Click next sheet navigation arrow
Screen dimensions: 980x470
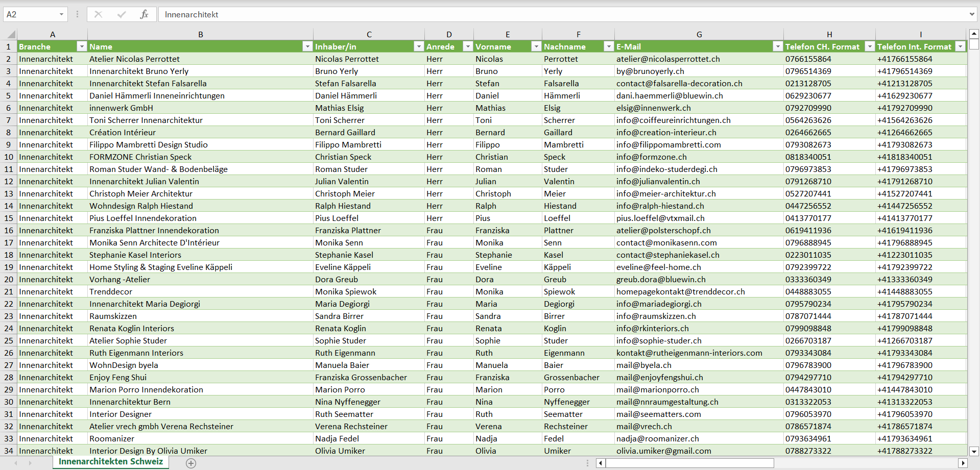pos(30,463)
